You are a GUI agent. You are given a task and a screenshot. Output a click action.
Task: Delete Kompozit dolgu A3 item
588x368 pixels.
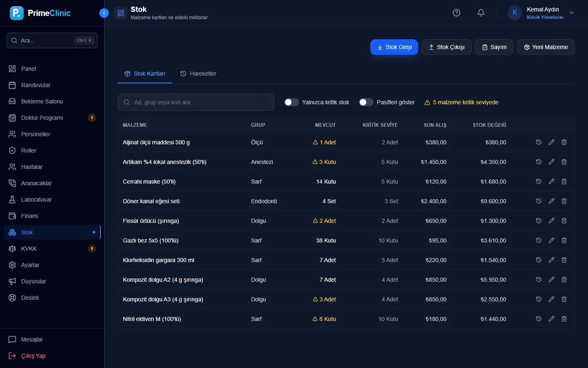pyautogui.click(x=564, y=299)
